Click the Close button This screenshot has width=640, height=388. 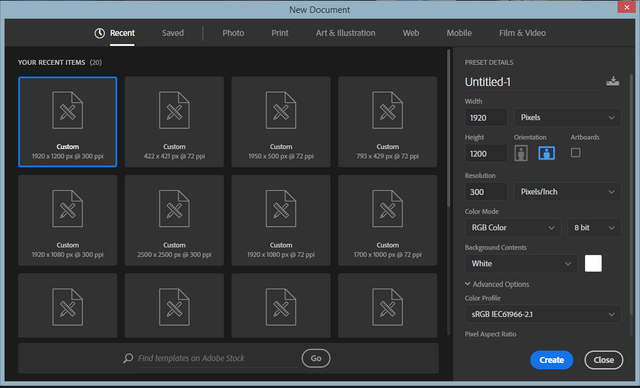pyautogui.click(x=604, y=360)
